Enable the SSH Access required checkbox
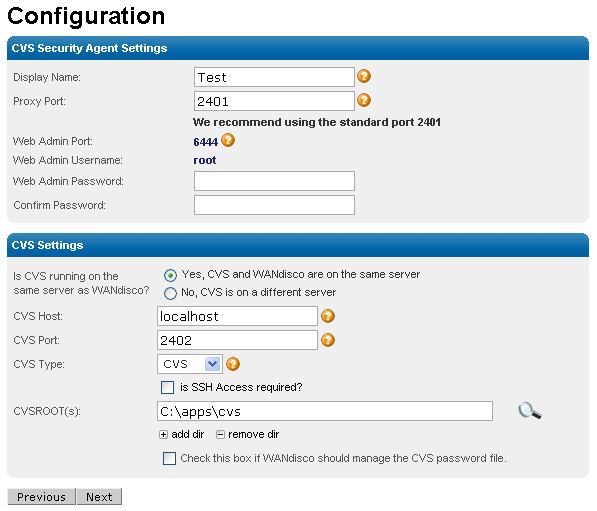The height and width of the screenshot is (511, 597). click(168, 387)
